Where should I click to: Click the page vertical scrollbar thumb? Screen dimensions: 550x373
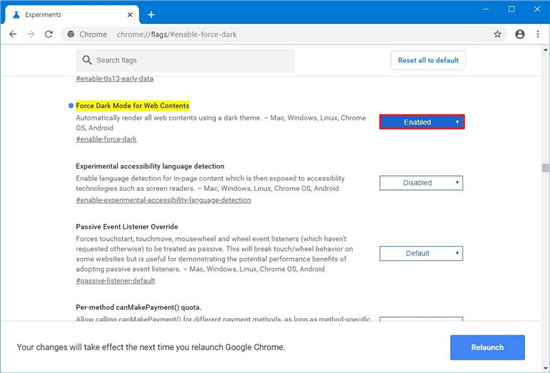pyautogui.click(x=545, y=168)
